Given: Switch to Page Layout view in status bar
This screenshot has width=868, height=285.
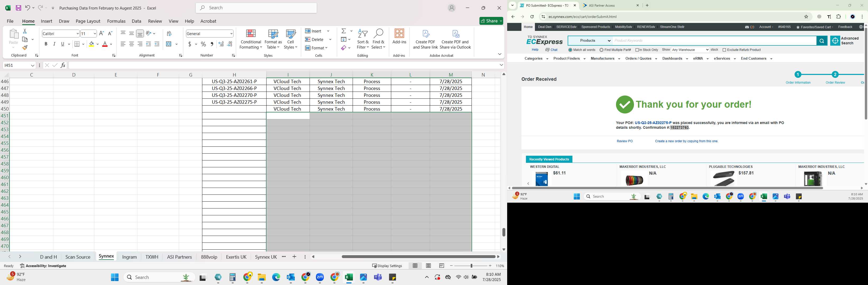Looking at the screenshot, I should (428, 266).
